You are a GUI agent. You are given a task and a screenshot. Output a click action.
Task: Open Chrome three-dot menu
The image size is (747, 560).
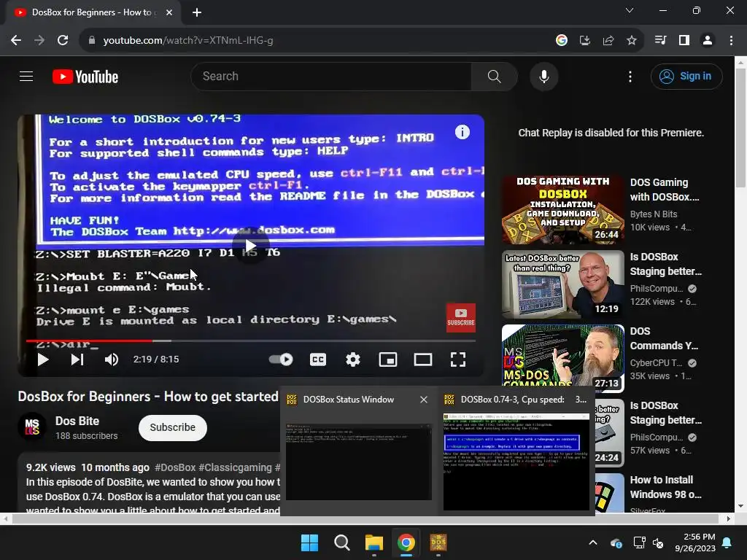click(731, 41)
